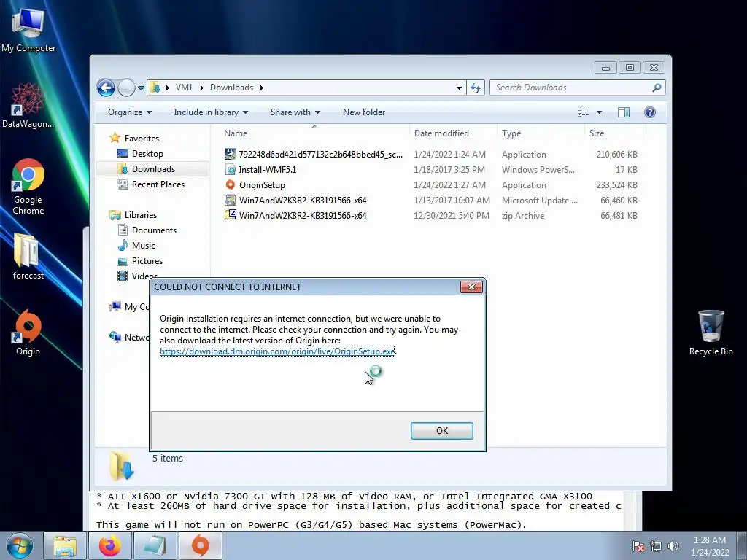Open the address bar history dropdown
The image size is (747, 560).
(x=459, y=87)
